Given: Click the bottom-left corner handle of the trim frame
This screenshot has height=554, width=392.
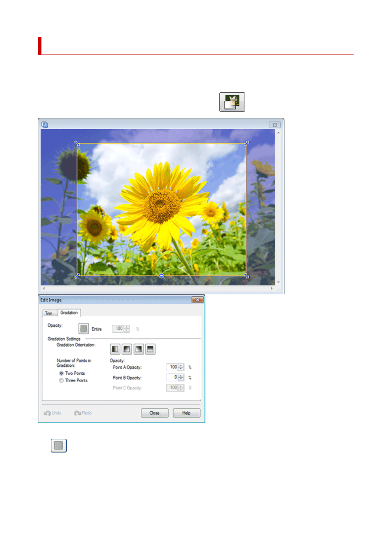Looking at the screenshot, I should tap(77, 276).
